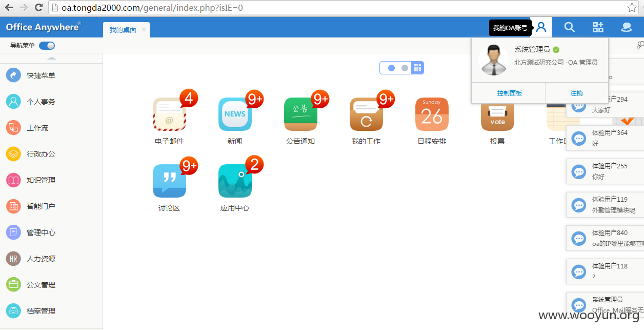Open the 应用中心 app center icon

coord(235,181)
